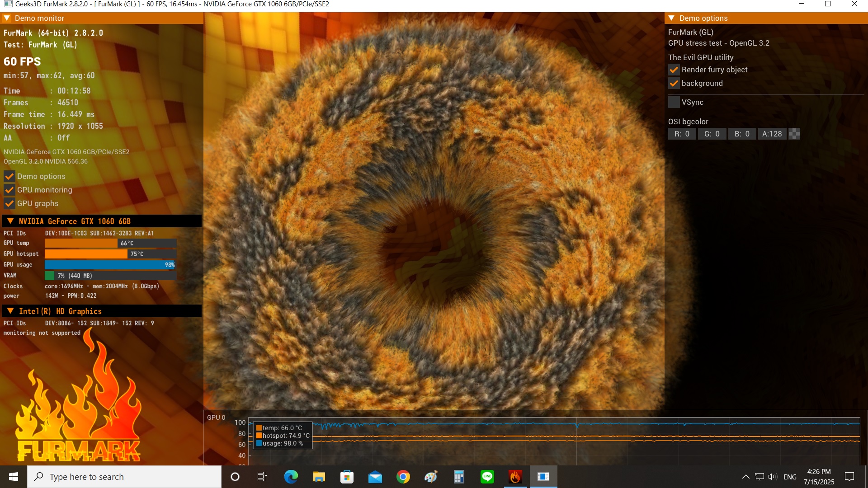The image size is (868, 488).
Task: Collapse the Intel(R) HD Graphics section
Action: 10,311
